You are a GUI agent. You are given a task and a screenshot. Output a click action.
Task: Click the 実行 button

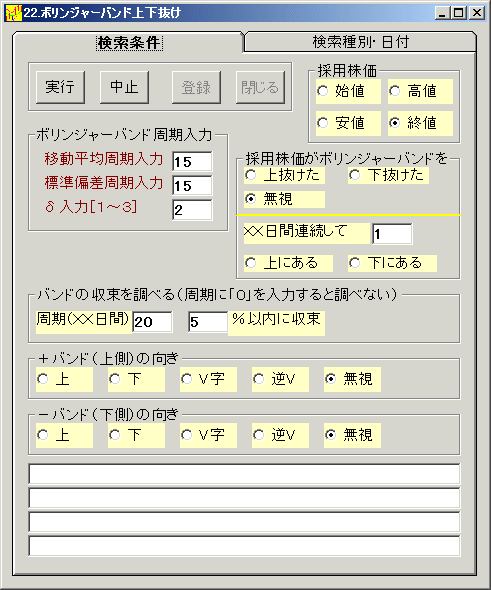(60, 87)
